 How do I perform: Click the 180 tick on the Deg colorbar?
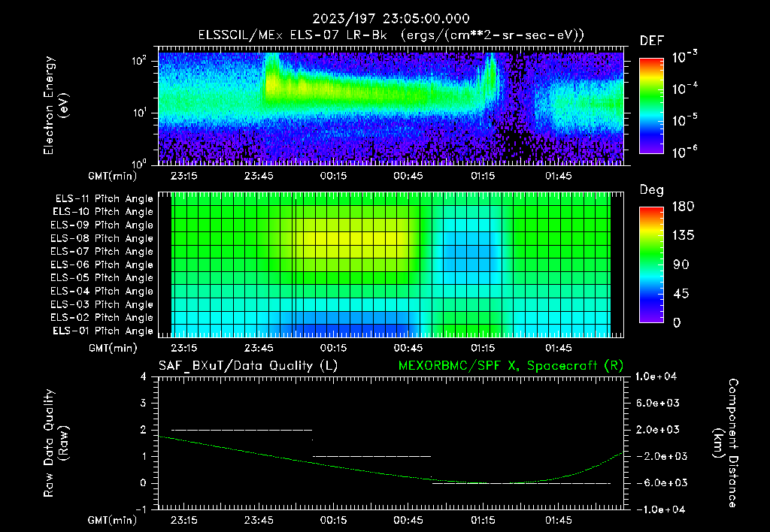[x=683, y=207]
